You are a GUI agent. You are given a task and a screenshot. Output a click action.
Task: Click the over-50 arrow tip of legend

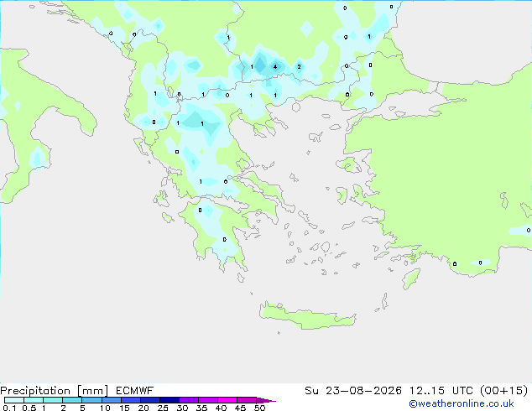pos(266,400)
